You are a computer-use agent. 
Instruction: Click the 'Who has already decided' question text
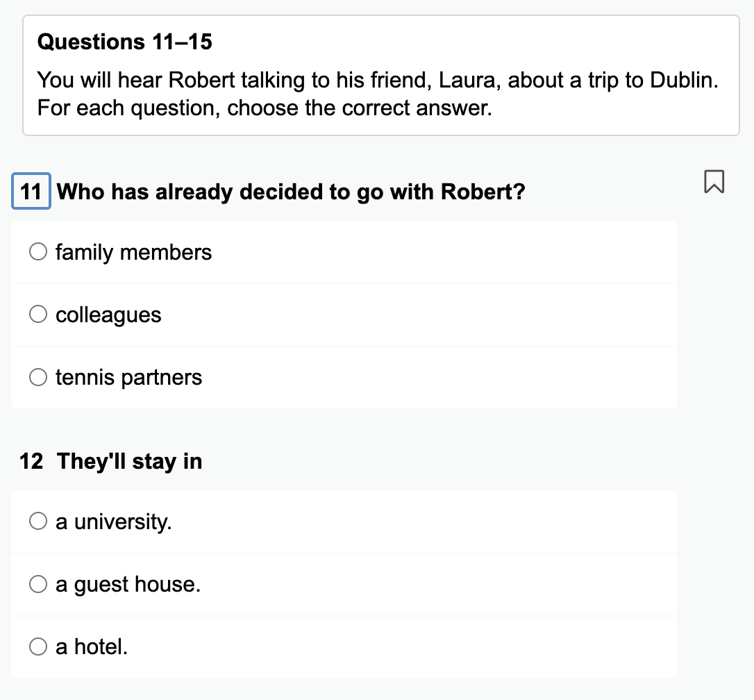coord(291,192)
